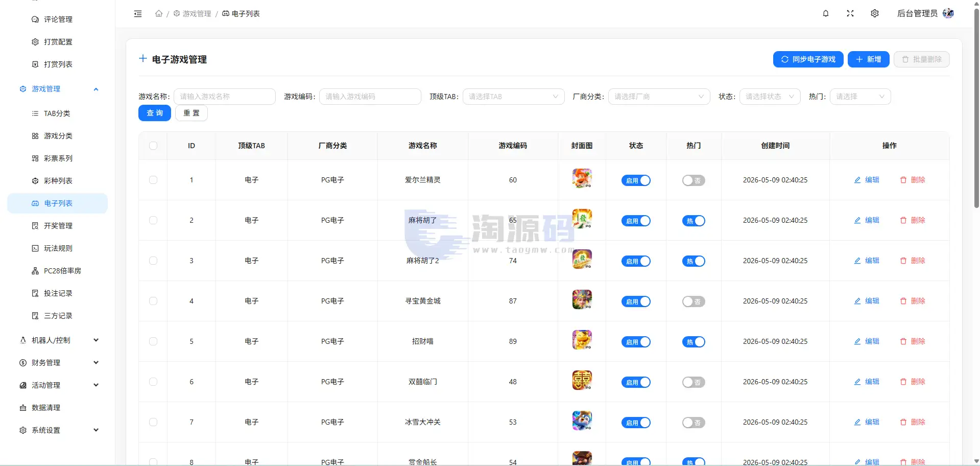Open the 热门 dropdown filter
This screenshot has height=466, width=980.
point(860,97)
